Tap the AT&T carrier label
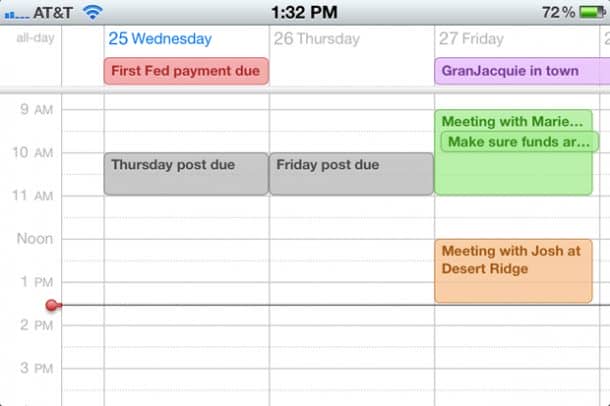 pos(50,12)
